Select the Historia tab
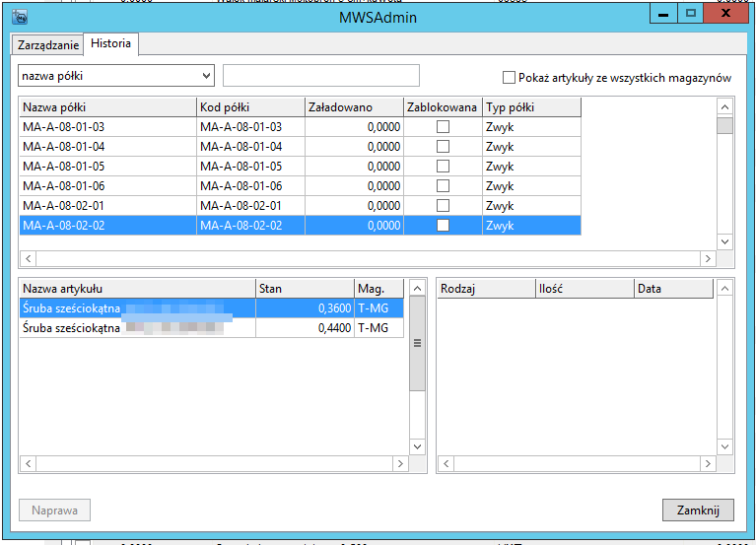Image resolution: width=756 pixels, height=545 pixels. click(111, 43)
